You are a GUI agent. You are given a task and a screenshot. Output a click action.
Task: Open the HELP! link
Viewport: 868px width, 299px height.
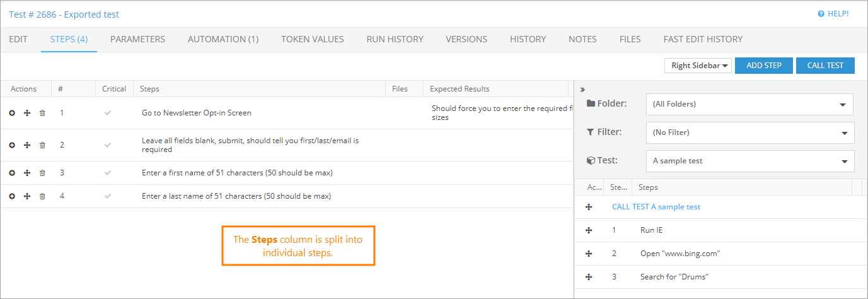[x=833, y=14]
